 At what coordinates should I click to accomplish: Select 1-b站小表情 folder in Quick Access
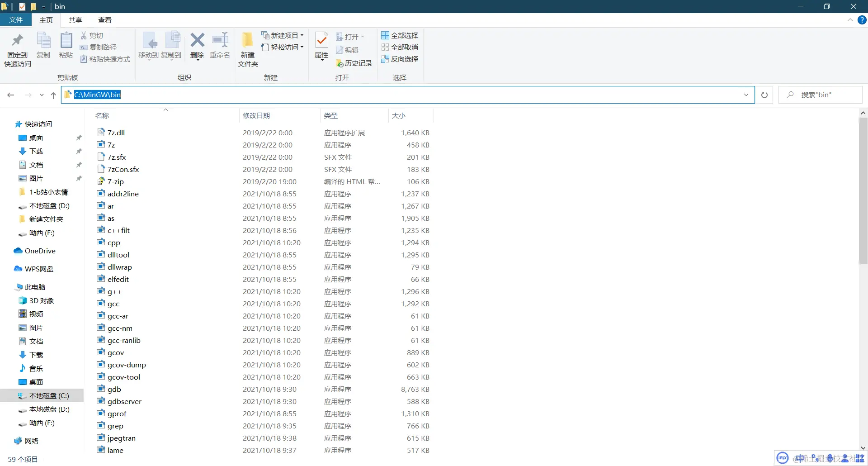pos(43,192)
